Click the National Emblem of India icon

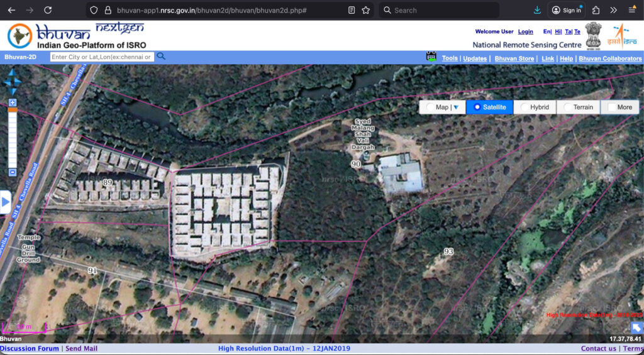594,35
